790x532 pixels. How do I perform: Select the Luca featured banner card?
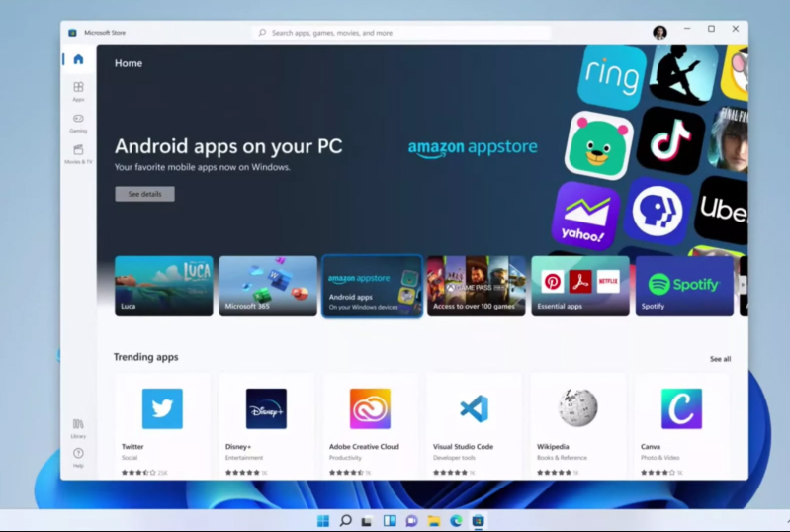163,286
